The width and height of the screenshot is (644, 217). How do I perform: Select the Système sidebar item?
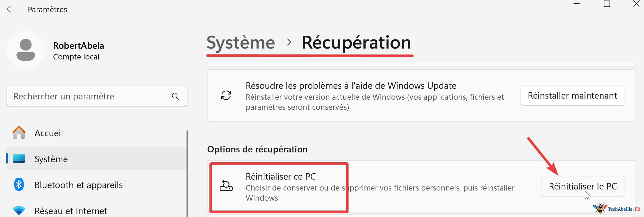(x=51, y=159)
